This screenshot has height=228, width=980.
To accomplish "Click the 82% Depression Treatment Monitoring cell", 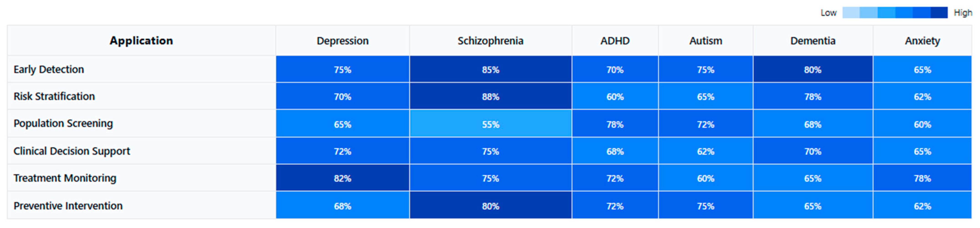I will click(342, 178).
